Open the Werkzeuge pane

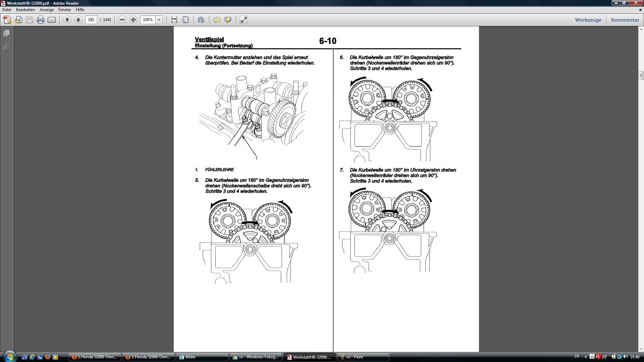click(x=588, y=20)
